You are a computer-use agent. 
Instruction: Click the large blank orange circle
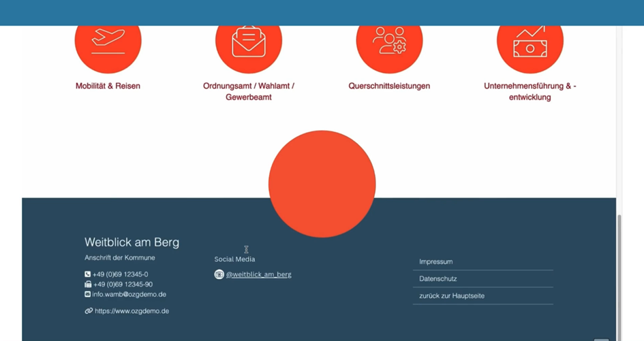click(322, 184)
